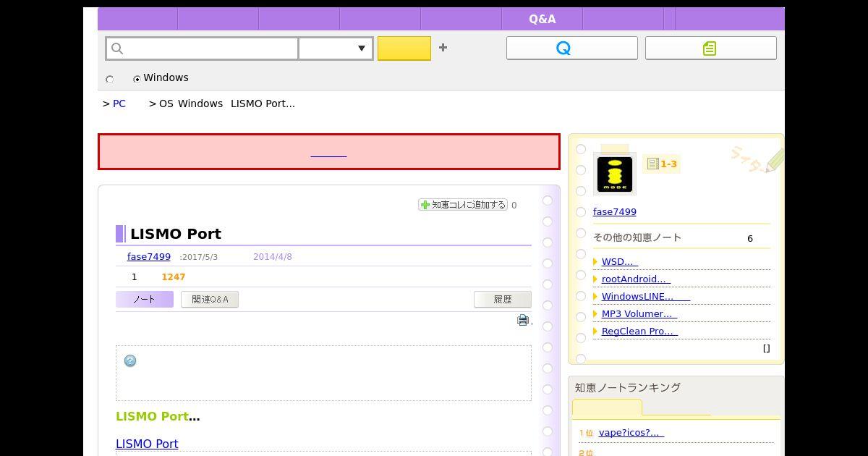The image size is (868, 456).
Task: Click the green LISMO Port… subheading
Action: click(x=158, y=416)
